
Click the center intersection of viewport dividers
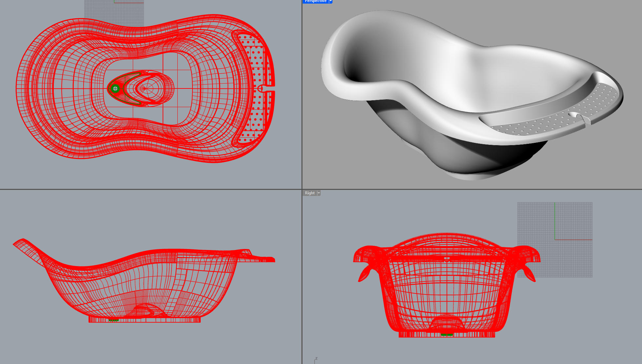click(302, 189)
